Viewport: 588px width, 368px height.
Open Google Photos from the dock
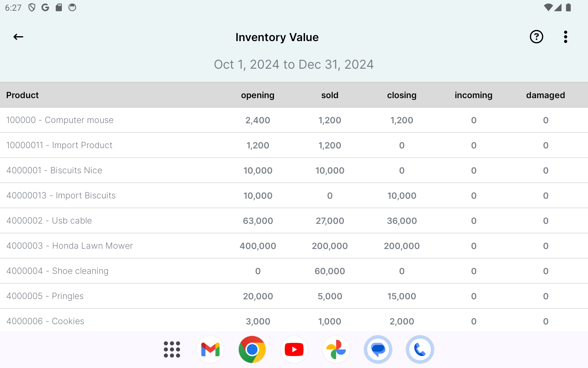pos(336,349)
